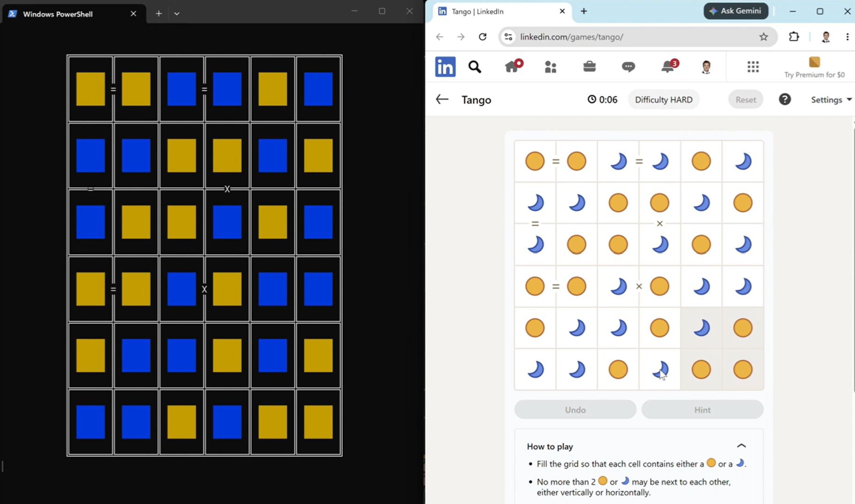Open Chrome profile avatar in toolbar

[x=826, y=36]
